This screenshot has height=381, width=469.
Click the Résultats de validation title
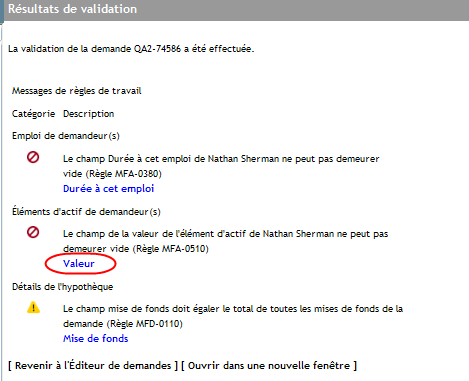pos(72,9)
